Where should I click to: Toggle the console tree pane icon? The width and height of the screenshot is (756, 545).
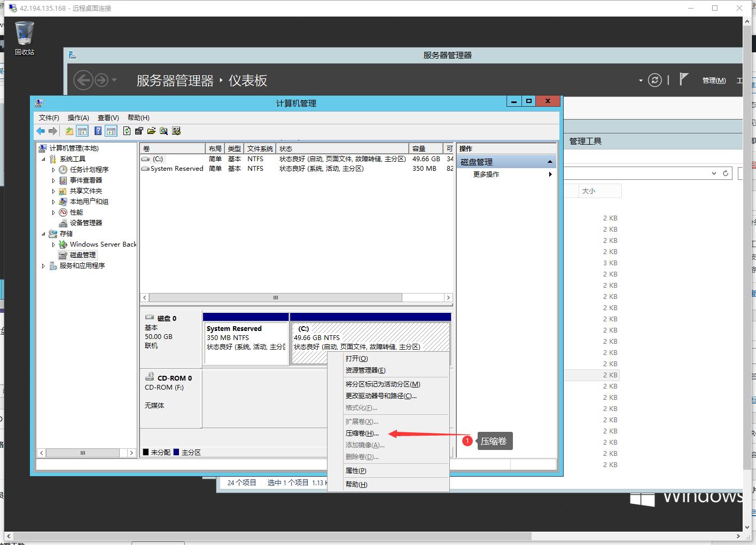(82, 131)
